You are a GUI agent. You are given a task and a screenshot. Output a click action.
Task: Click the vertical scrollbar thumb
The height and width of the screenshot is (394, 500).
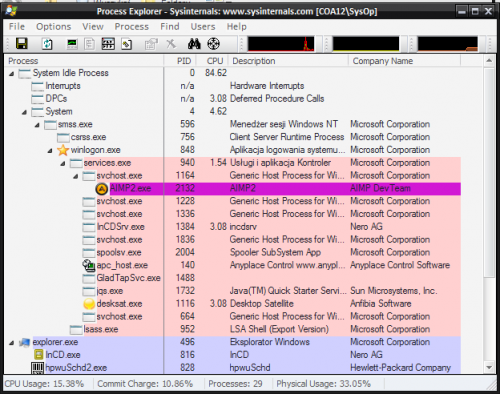[x=489, y=172]
